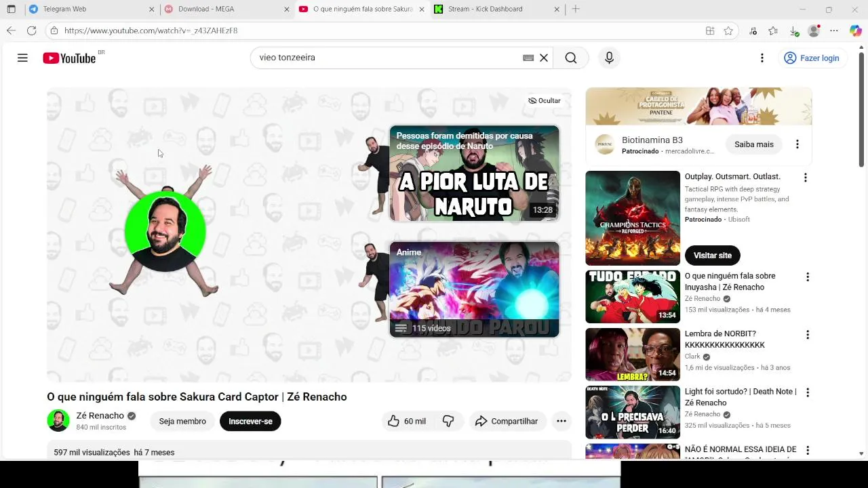Click Seja membro button
The height and width of the screenshot is (488, 868).
point(182,422)
